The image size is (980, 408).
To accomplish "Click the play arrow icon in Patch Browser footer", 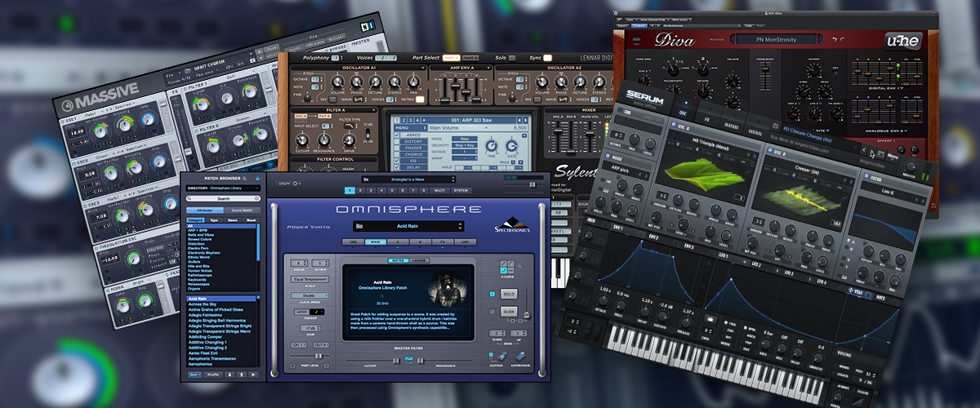I will [253, 375].
